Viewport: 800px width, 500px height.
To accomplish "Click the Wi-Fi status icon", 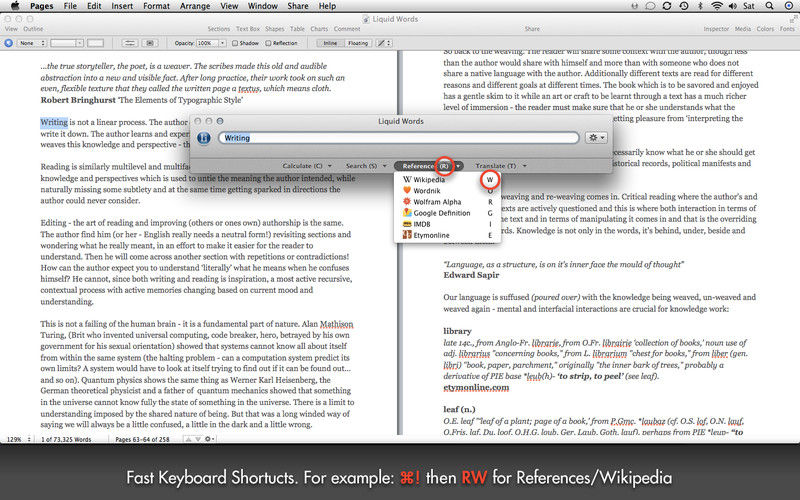I will 717,6.
